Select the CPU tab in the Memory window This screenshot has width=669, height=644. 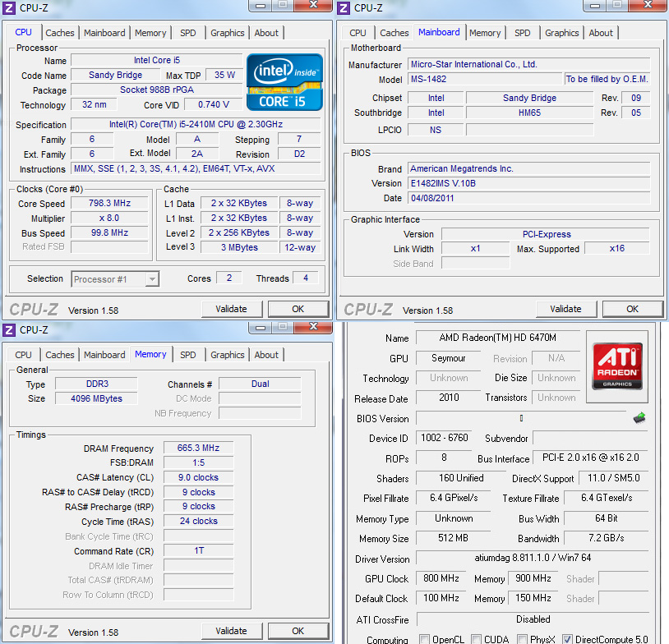pyautogui.click(x=23, y=355)
